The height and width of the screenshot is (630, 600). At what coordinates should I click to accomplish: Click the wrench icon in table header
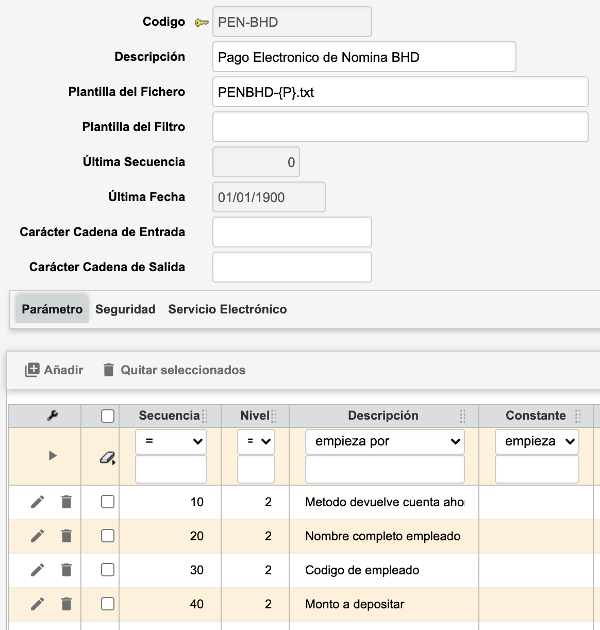click(x=52, y=416)
